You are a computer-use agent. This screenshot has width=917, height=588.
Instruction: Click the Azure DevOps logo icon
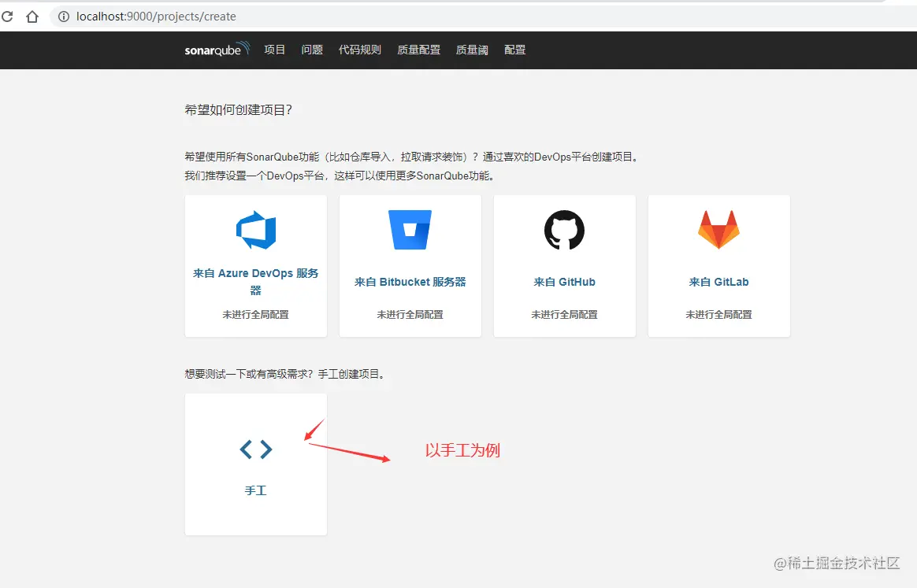point(256,230)
